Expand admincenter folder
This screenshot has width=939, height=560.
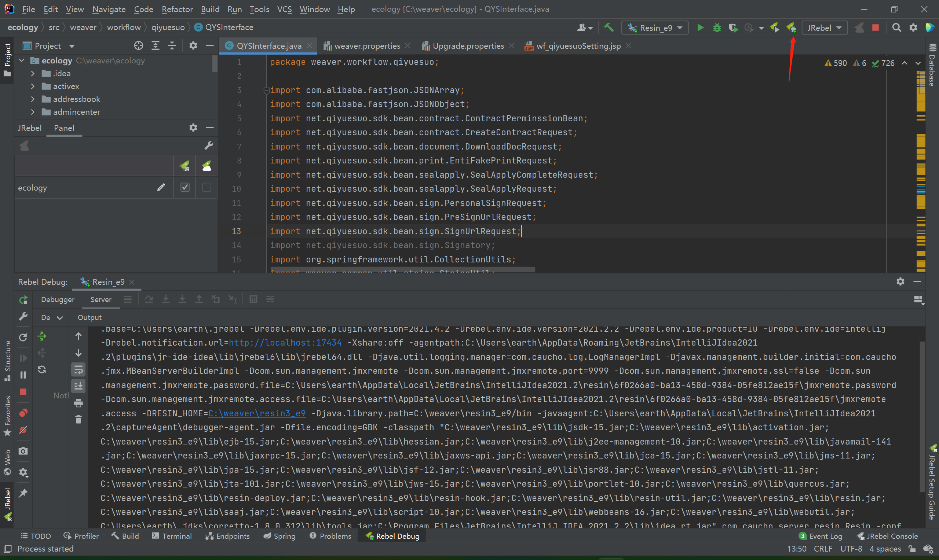click(33, 112)
